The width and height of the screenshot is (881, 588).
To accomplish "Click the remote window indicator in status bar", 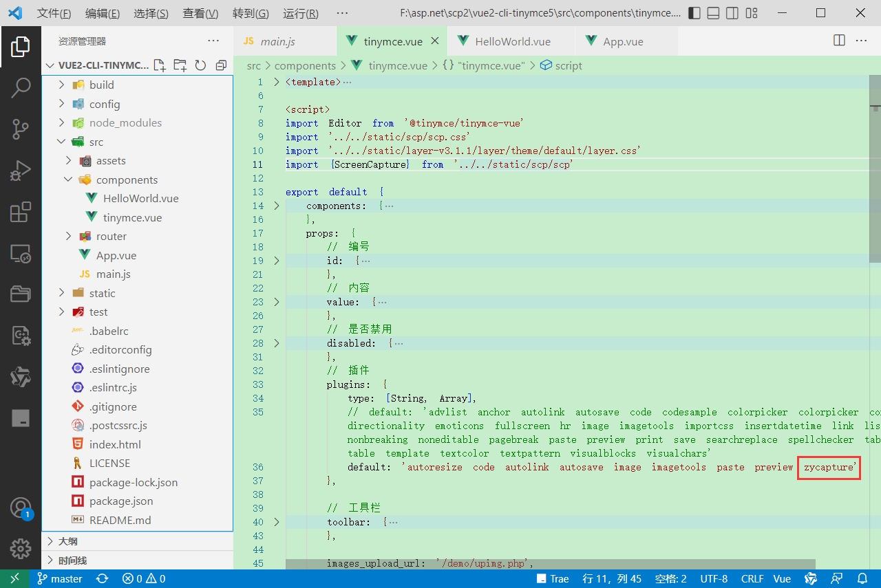I will pos(14,579).
